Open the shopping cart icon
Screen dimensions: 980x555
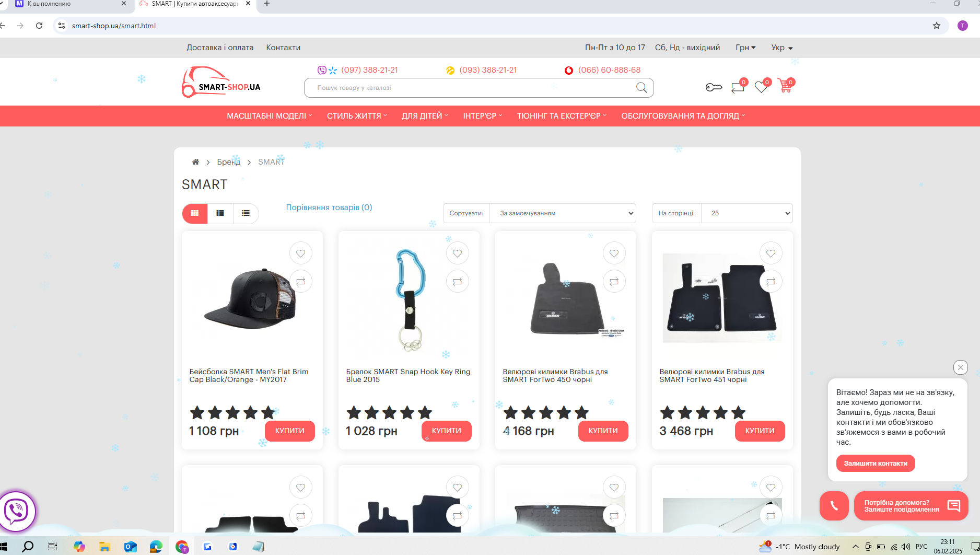[x=785, y=86]
